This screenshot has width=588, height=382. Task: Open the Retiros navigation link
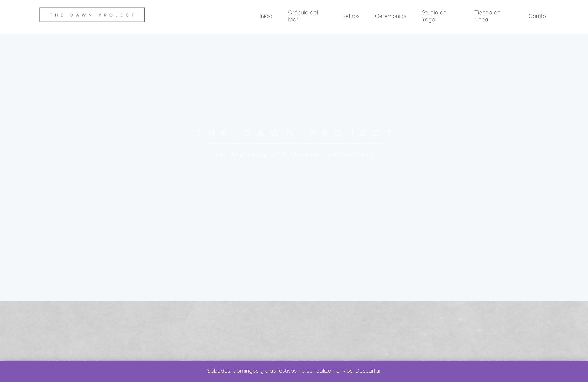351,16
